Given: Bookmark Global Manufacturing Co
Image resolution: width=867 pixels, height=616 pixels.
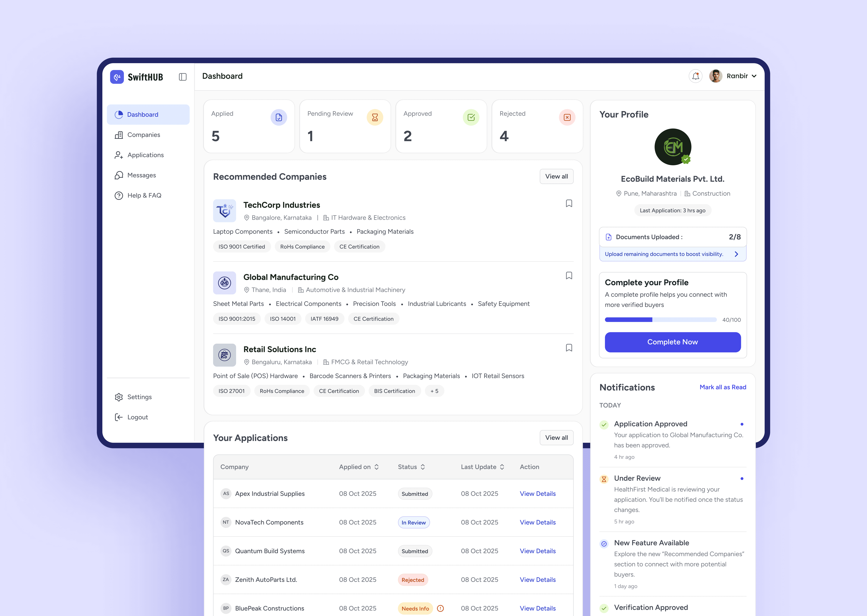Looking at the screenshot, I should [569, 276].
